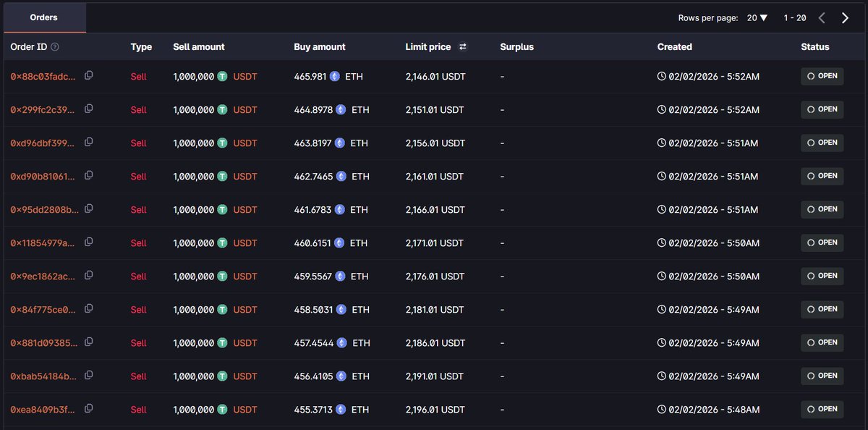
Task: Go to previous page of orders
Action: coord(822,18)
